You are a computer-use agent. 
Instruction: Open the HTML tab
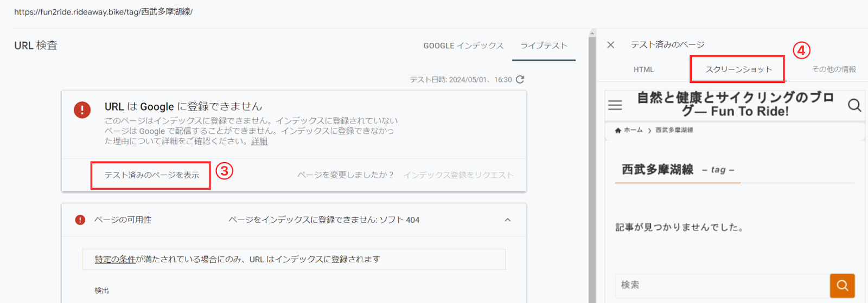tap(643, 70)
